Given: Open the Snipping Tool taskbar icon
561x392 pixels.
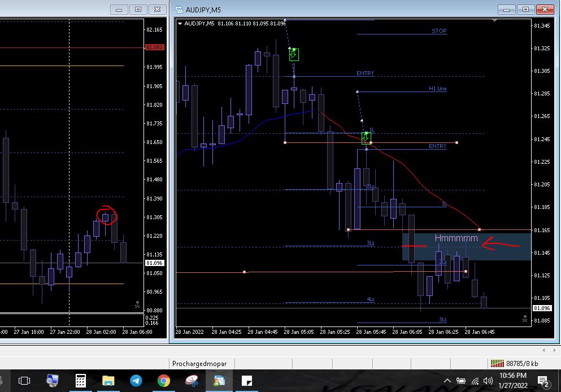Looking at the screenshot, I should [x=192, y=381].
